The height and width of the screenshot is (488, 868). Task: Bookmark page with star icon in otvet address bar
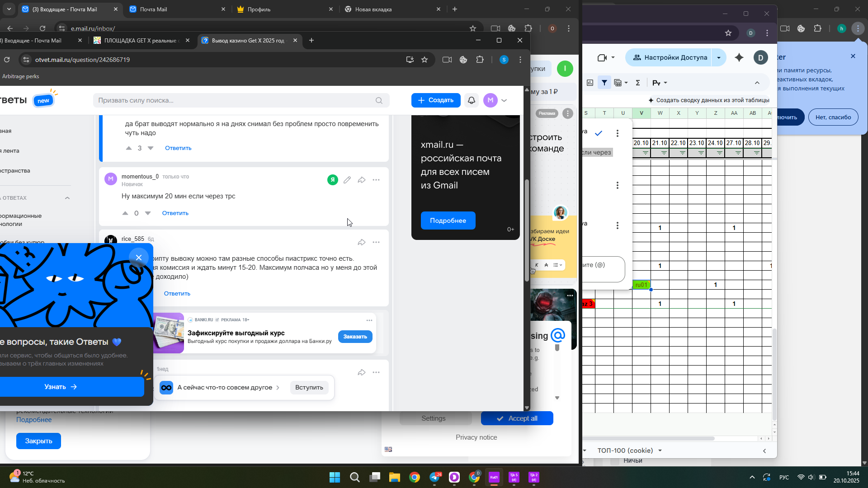(x=425, y=60)
